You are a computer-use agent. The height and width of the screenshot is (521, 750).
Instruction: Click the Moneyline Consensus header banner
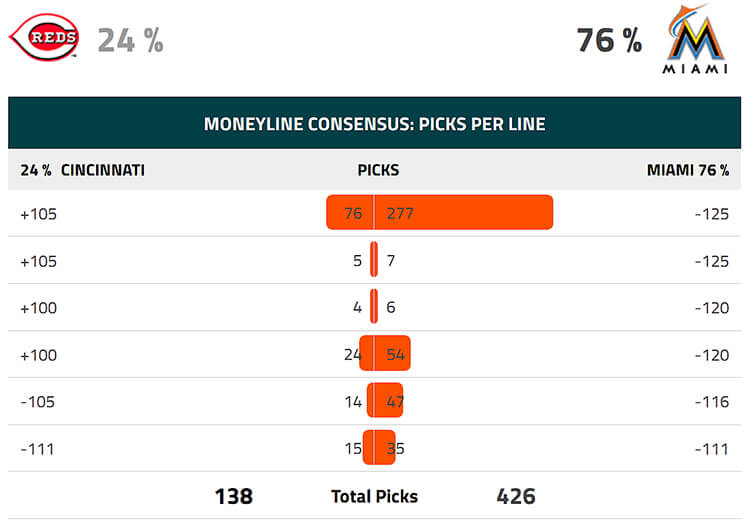coord(375,123)
